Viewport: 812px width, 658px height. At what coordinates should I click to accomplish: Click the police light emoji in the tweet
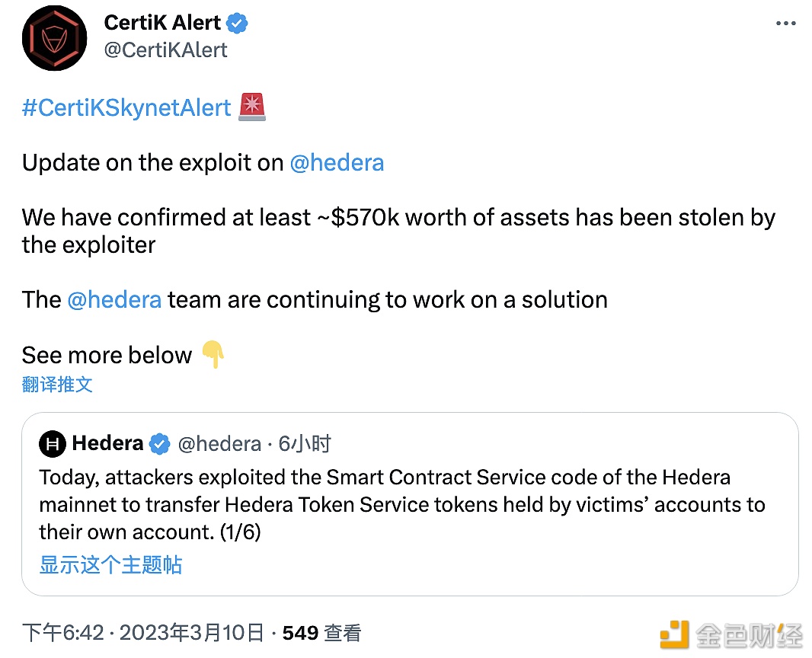pyautogui.click(x=251, y=107)
